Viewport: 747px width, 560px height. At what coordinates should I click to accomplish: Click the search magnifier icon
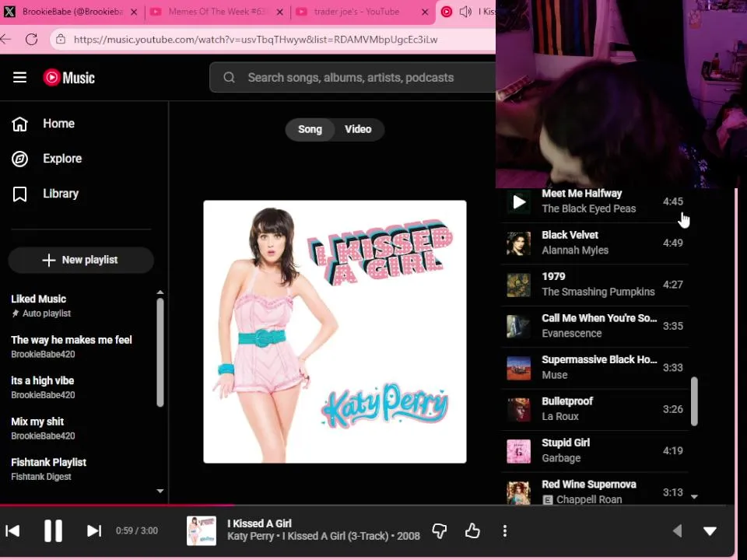(229, 77)
